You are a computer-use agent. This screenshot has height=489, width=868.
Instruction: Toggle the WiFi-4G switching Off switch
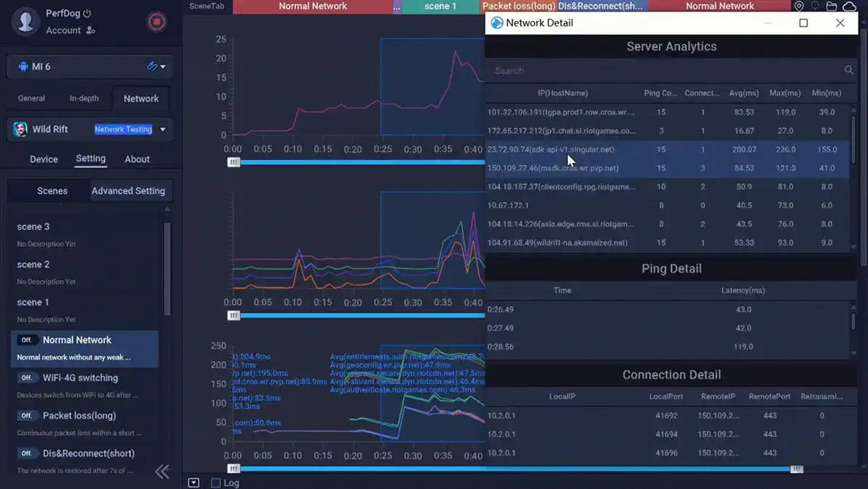pyautogui.click(x=27, y=378)
